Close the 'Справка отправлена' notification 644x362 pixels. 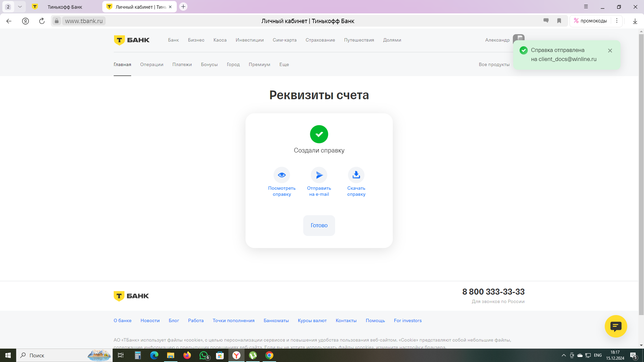(610, 51)
